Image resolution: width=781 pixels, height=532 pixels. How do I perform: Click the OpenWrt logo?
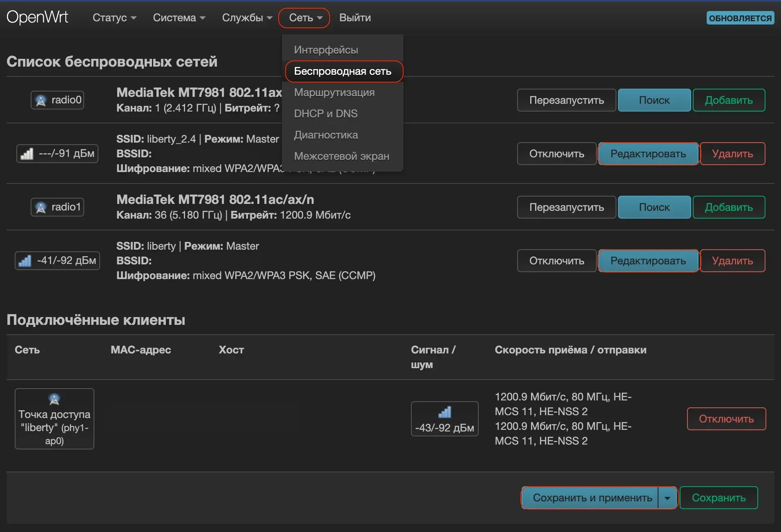38,18
